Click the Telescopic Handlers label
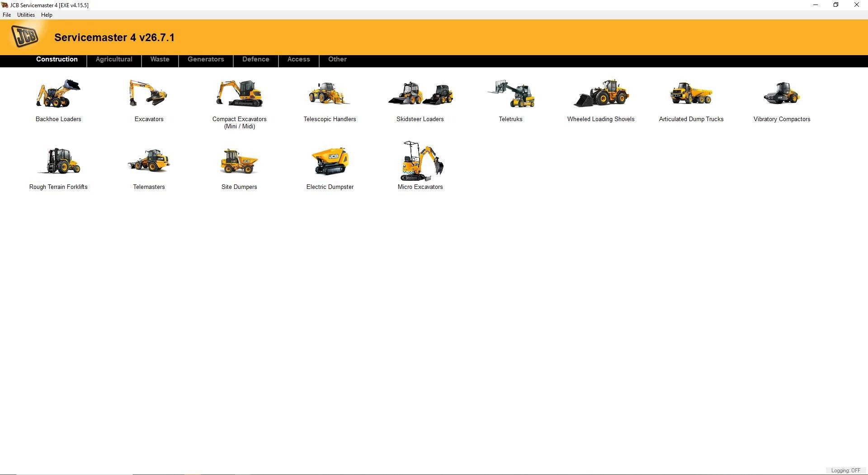 [330, 119]
